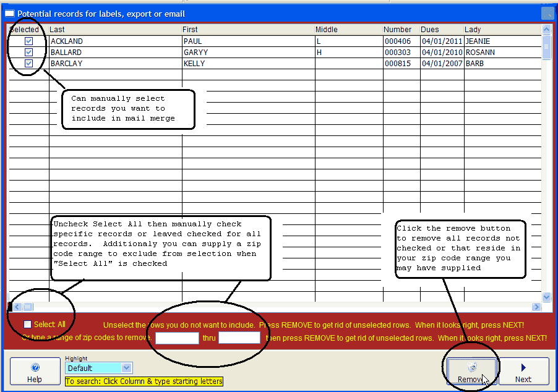Click the ending zip code field
558x392 pixels.
point(239,338)
